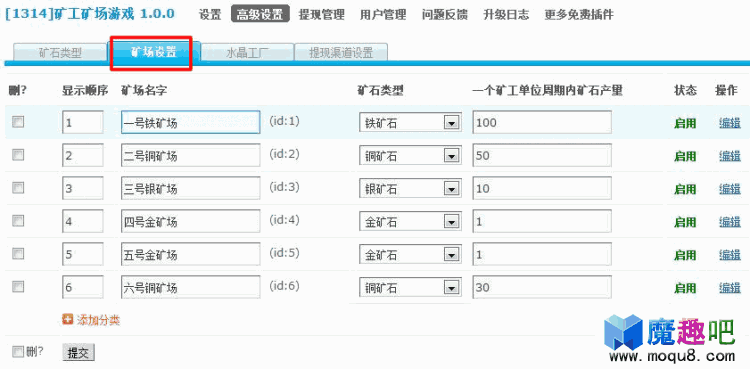Viewport: 750px width, 369px height.
Task: Open 更多免费插件 in top menu
Action: [x=579, y=15]
